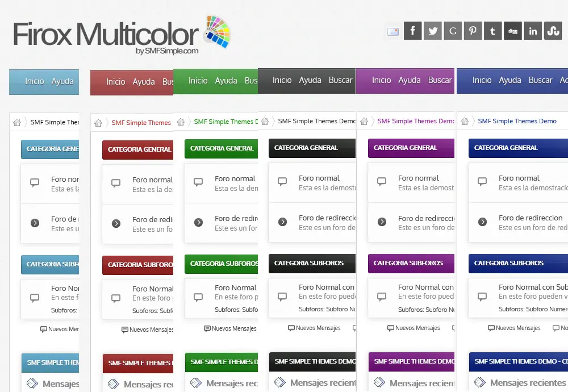Select Buscar in the black menu
The height and width of the screenshot is (392, 568).
click(x=340, y=80)
